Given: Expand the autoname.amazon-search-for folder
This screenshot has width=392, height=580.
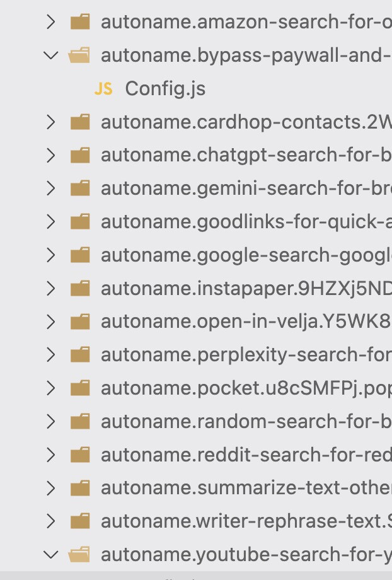Looking at the screenshot, I should click(x=50, y=22).
